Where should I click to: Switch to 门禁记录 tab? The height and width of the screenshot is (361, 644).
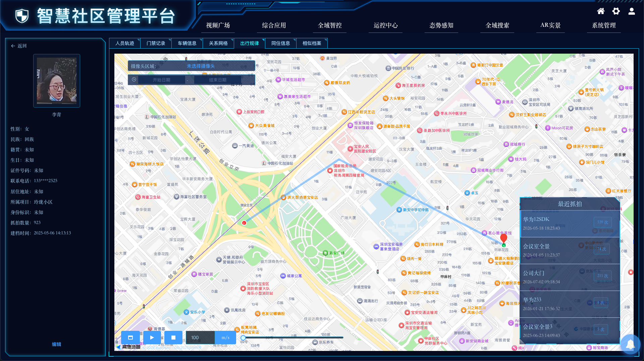pyautogui.click(x=156, y=43)
